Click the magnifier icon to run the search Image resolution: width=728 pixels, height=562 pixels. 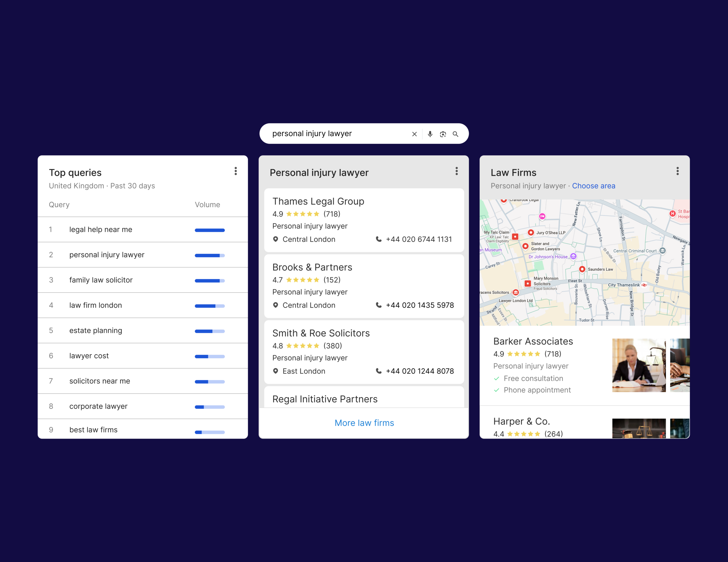point(456,134)
